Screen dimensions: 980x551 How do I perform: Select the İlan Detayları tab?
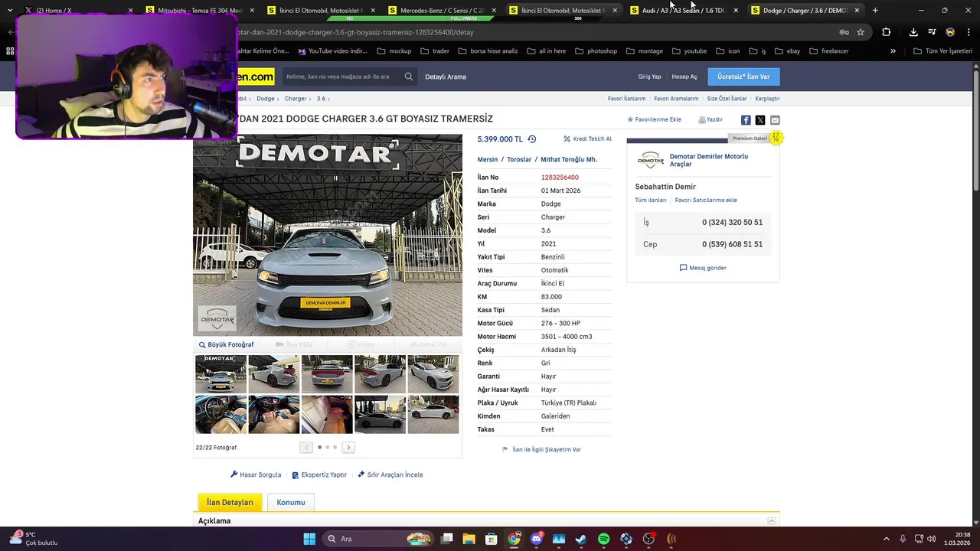[230, 502]
